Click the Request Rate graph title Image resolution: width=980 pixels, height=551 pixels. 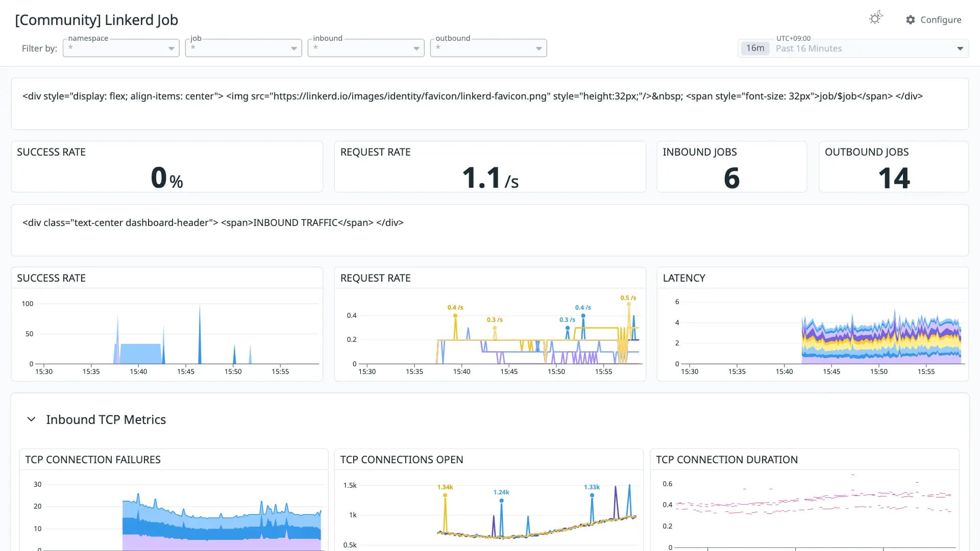pos(375,278)
